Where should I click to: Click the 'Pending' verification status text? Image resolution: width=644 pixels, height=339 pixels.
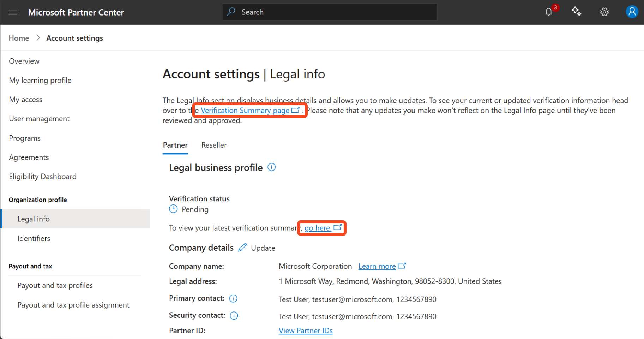(195, 209)
